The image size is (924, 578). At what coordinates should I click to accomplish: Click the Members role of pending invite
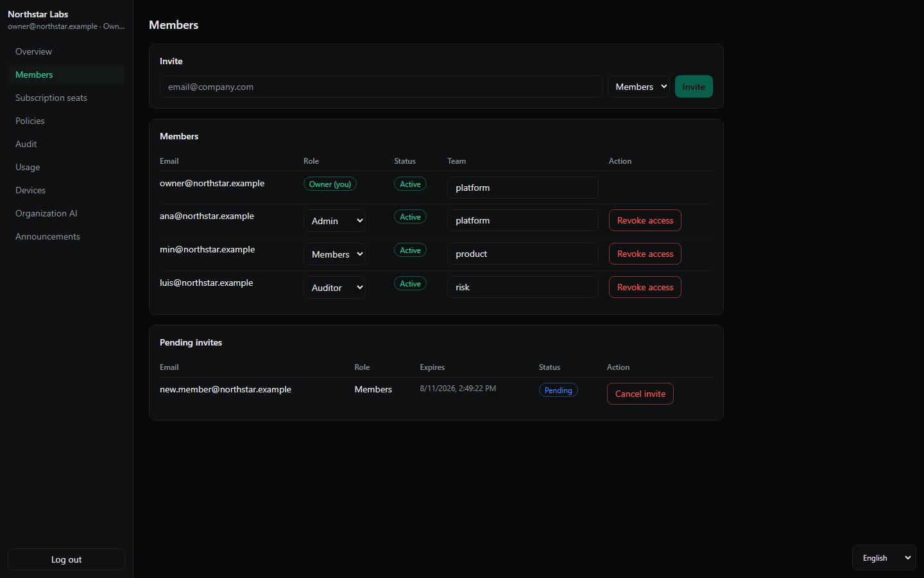pyautogui.click(x=373, y=389)
